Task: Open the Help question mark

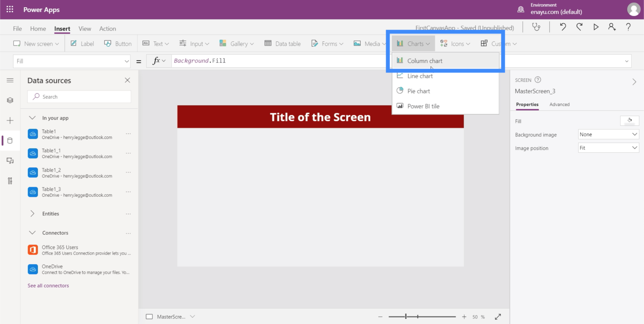Action: (628, 27)
